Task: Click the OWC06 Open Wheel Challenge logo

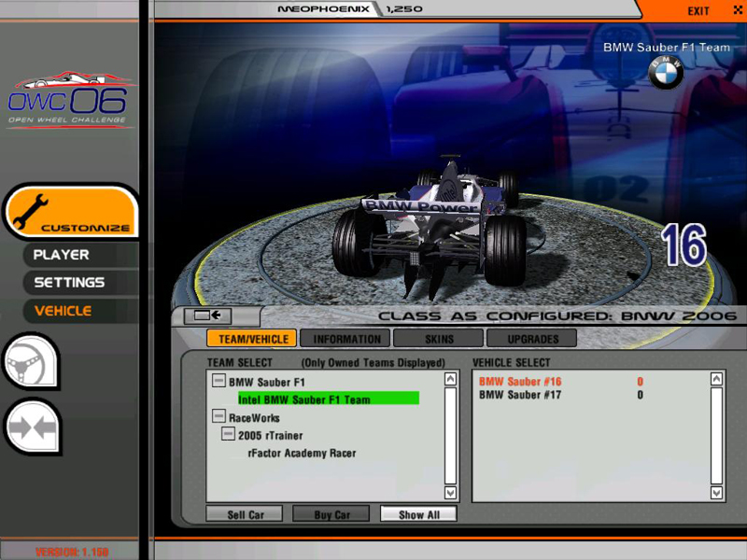Action: pyautogui.click(x=71, y=100)
